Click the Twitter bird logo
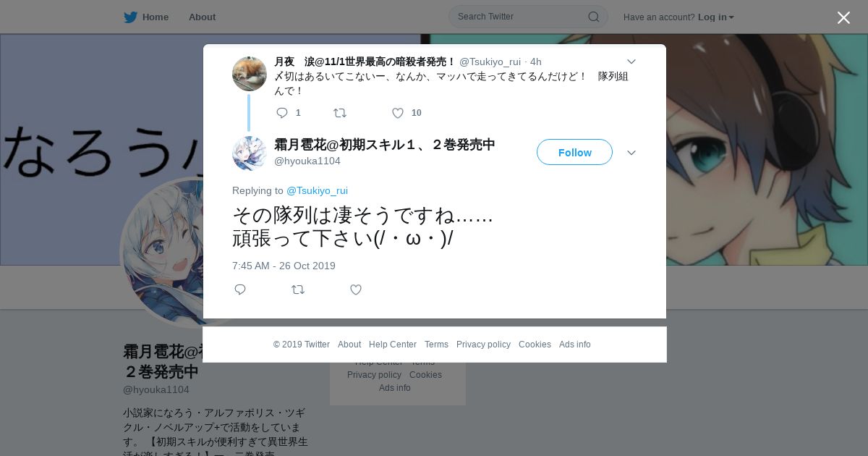 130,17
